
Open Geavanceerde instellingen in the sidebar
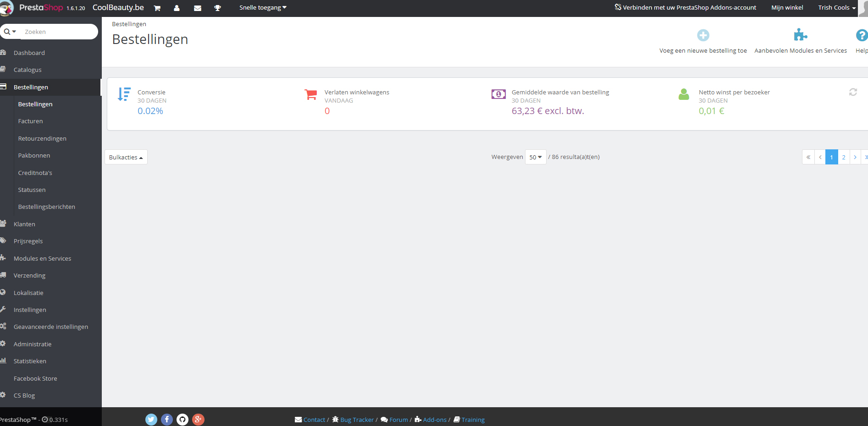50,327
